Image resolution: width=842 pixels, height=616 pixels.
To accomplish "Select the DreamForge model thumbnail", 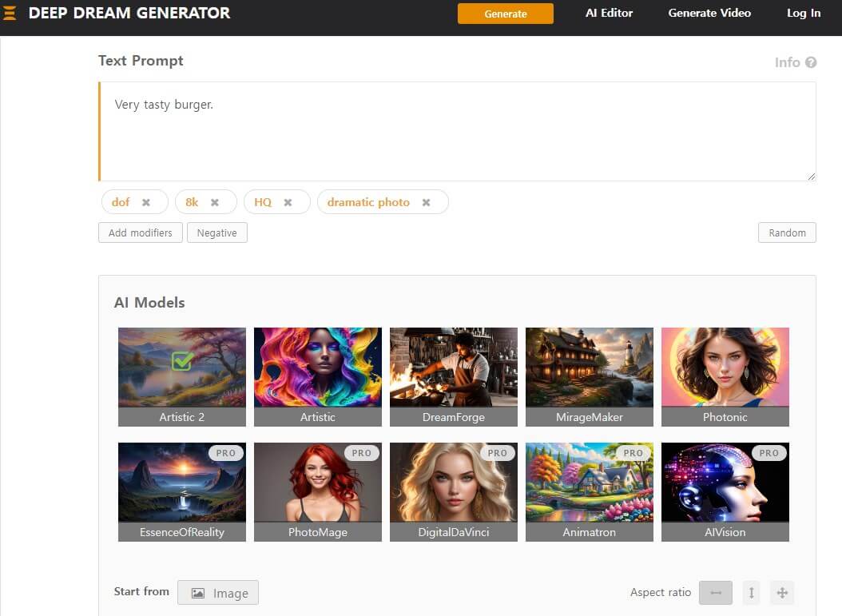I will click(x=454, y=376).
